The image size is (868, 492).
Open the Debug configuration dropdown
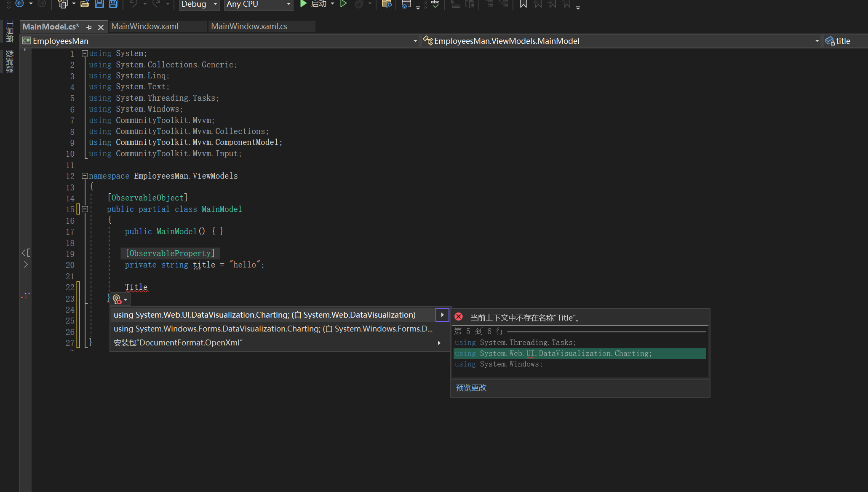215,4
